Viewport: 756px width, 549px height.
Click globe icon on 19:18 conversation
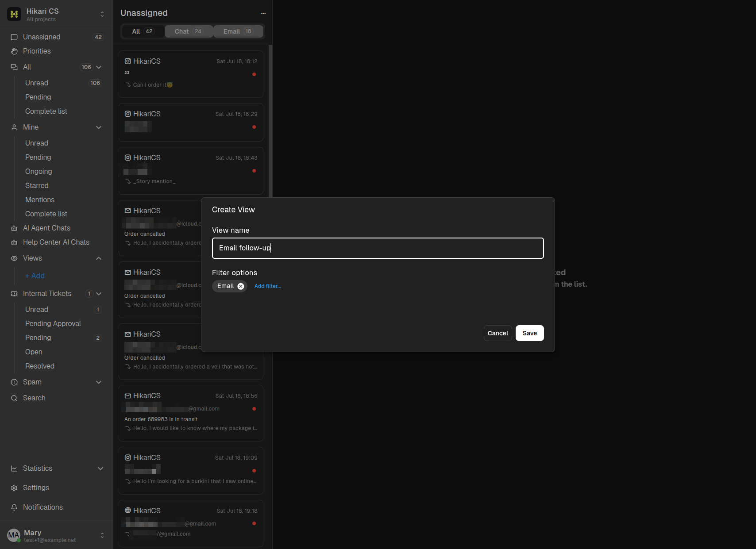[x=128, y=511]
